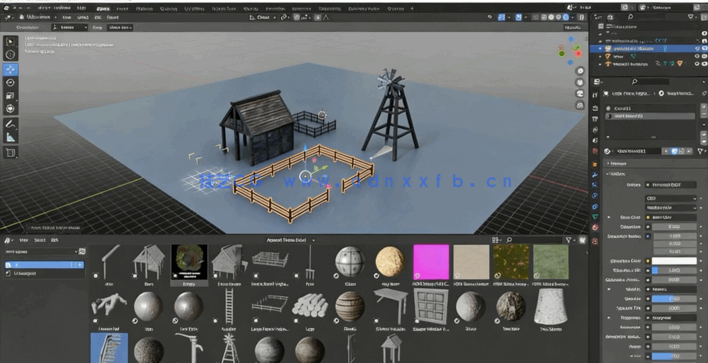708x363 pixels.
Task: Open the Material properties tab
Action: click(596, 228)
